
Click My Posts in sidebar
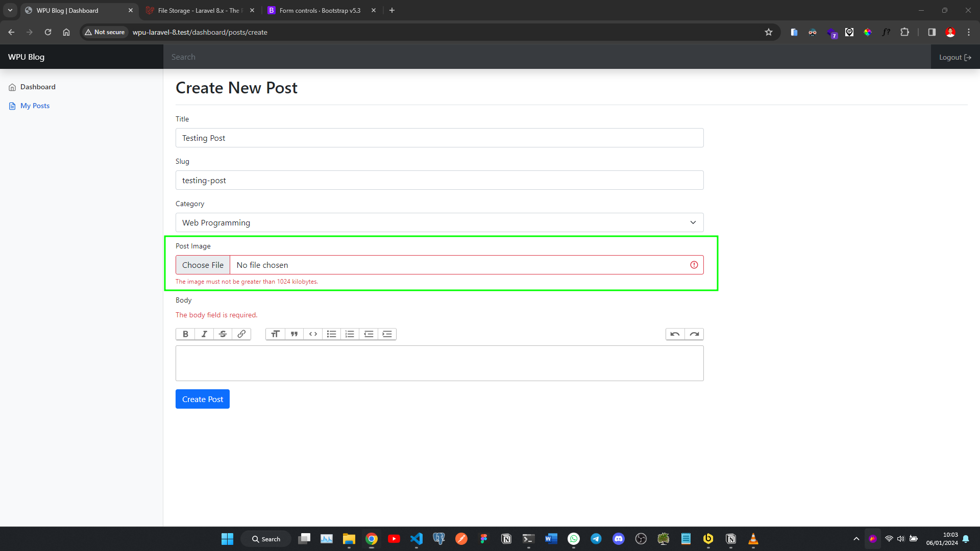coord(34,106)
